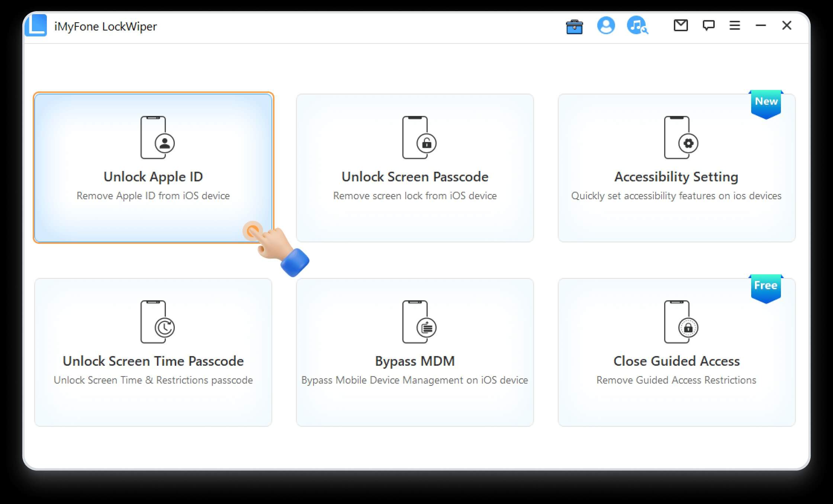Click 'Unlock Screen Time & Restrictions passcode' text
Image resolution: width=833 pixels, height=504 pixels.
point(153,380)
